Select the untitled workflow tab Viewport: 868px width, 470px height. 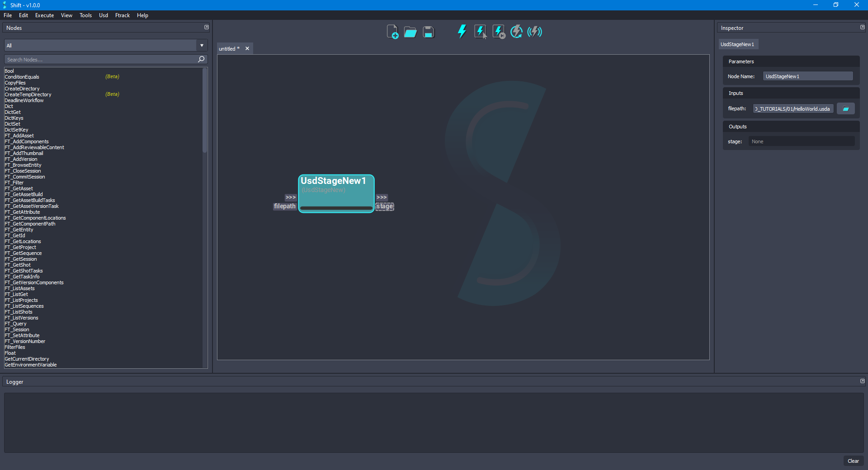(x=229, y=49)
